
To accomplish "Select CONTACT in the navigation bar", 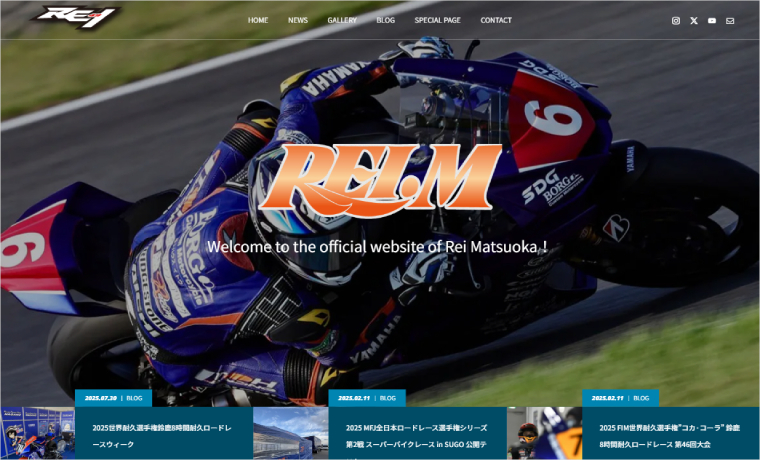I will tap(496, 20).
